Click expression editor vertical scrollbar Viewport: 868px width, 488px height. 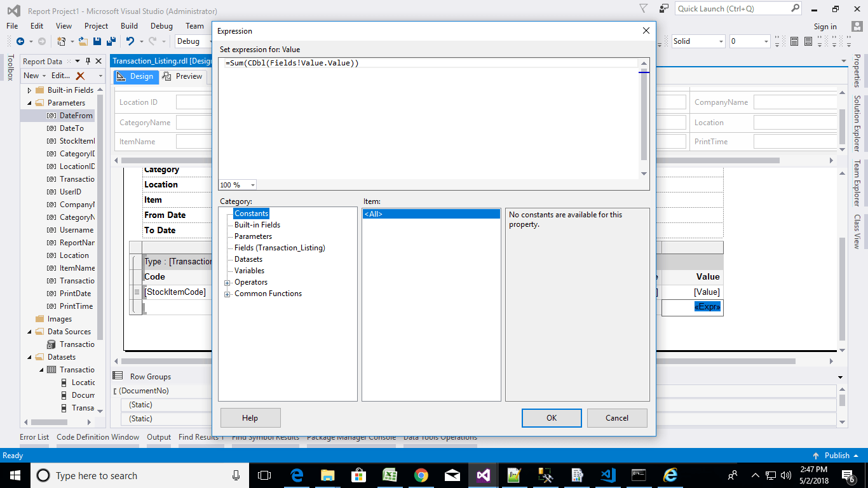[644, 118]
